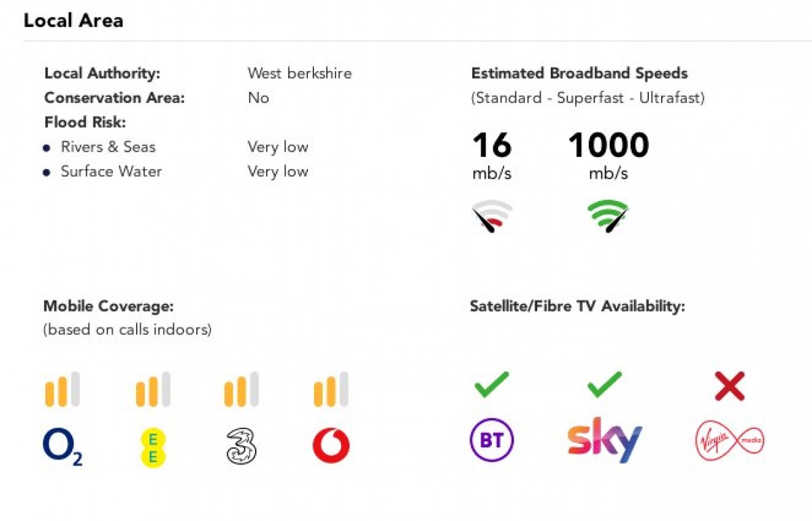Click the 16 mb/s speed figure
The height and width of the screenshot is (521, 812).
[492, 145]
